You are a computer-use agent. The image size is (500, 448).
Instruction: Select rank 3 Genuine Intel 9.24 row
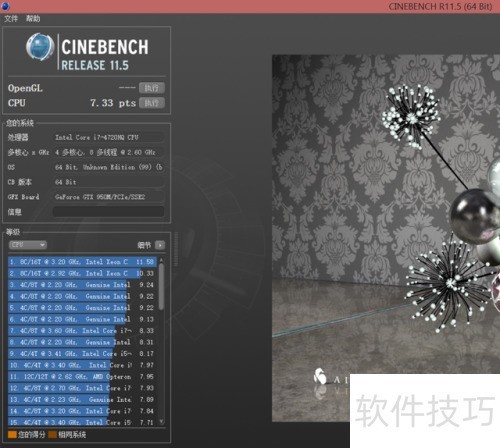click(82, 285)
